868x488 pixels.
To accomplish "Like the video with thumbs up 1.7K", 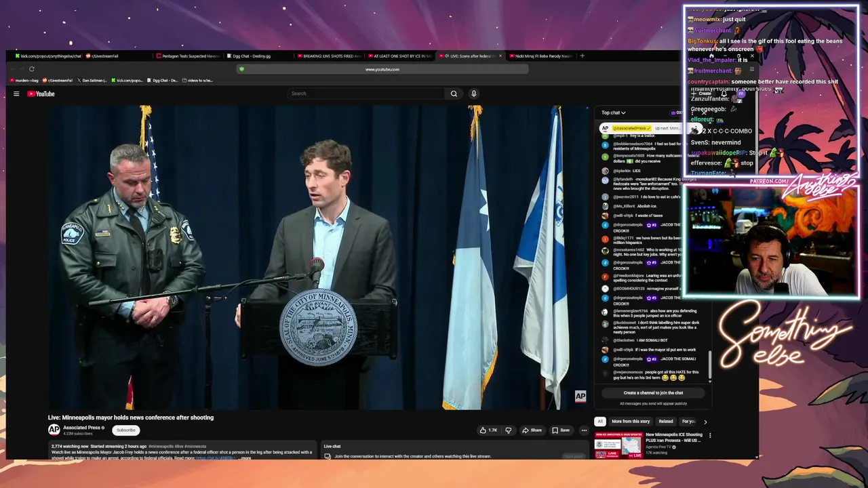I will click(x=488, y=430).
